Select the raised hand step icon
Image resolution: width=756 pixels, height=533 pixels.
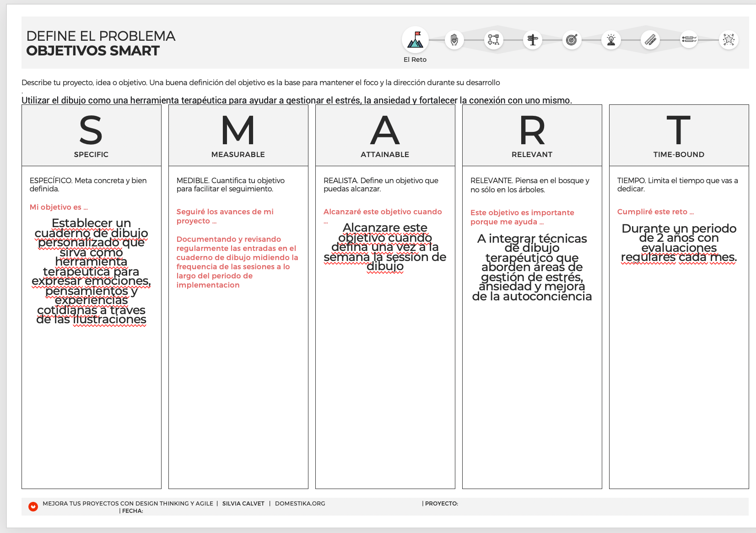(x=454, y=40)
